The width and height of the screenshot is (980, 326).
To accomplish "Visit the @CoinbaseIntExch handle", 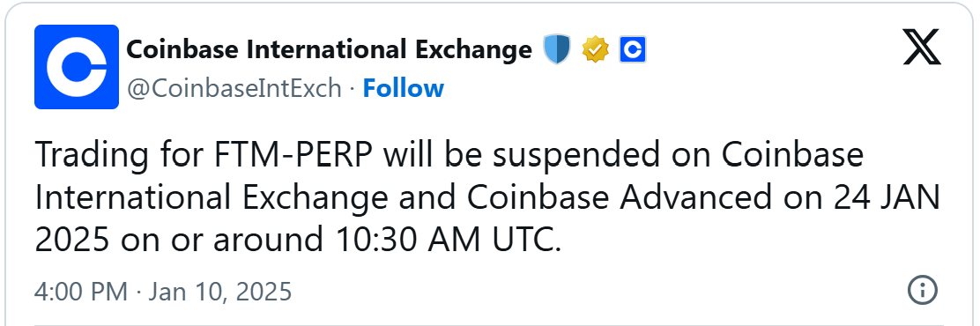I will coord(234,89).
